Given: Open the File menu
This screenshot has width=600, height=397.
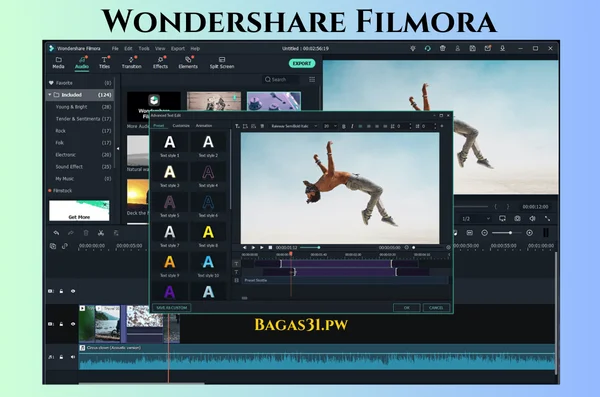Looking at the screenshot, I should pyautogui.click(x=115, y=49).
